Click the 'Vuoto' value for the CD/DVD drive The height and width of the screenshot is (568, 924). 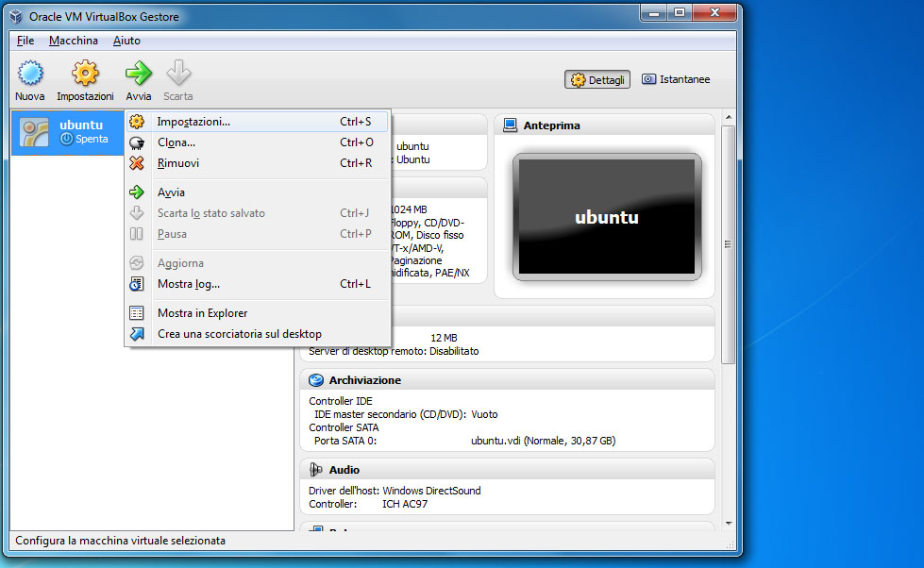click(484, 414)
